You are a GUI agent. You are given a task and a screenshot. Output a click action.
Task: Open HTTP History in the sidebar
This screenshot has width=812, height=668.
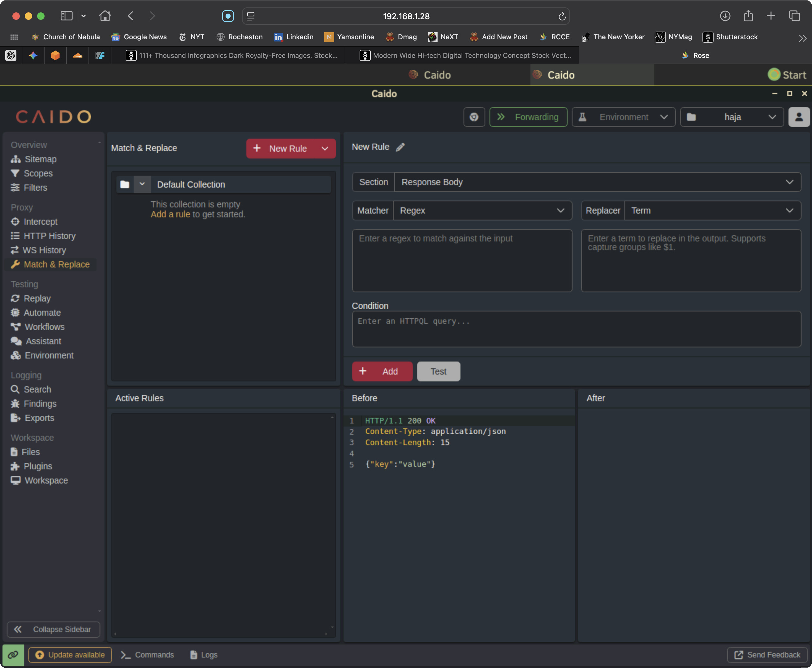click(x=49, y=236)
